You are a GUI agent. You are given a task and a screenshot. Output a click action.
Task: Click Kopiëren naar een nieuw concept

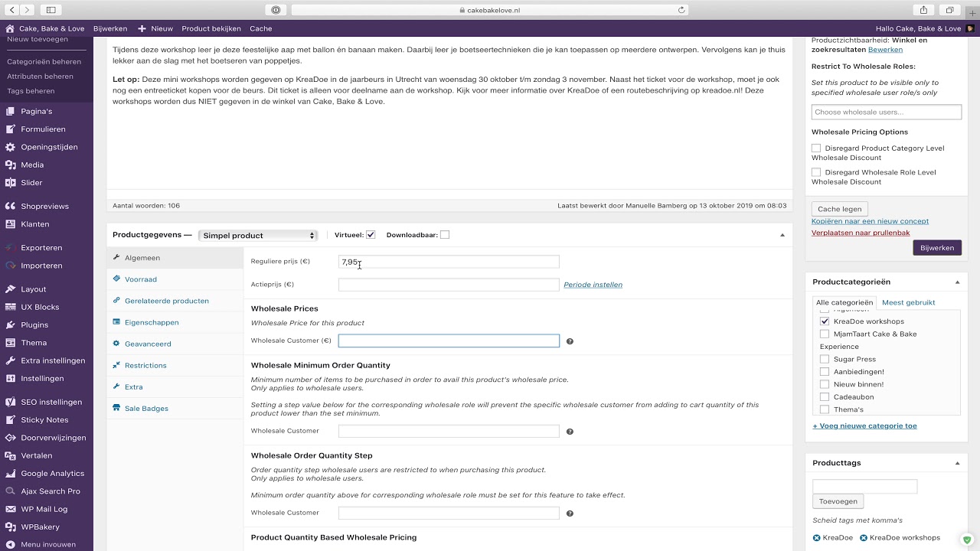click(870, 221)
